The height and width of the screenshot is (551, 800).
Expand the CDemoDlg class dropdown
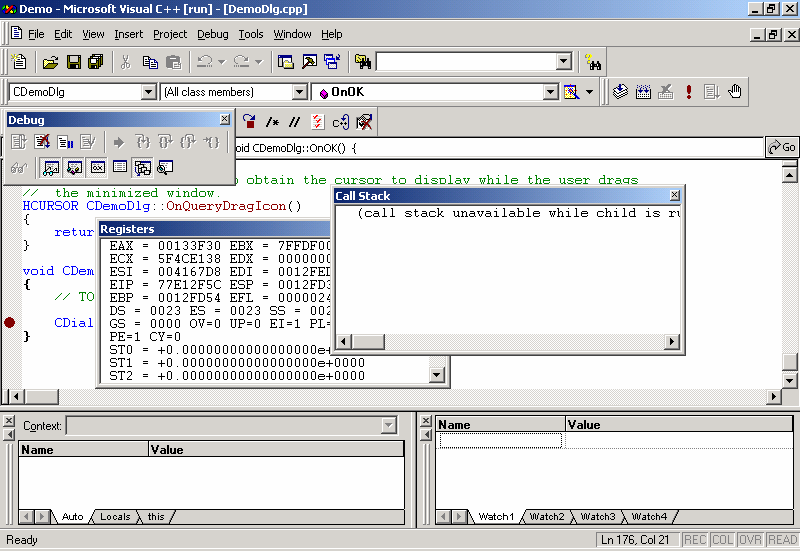click(x=148, y=92)
